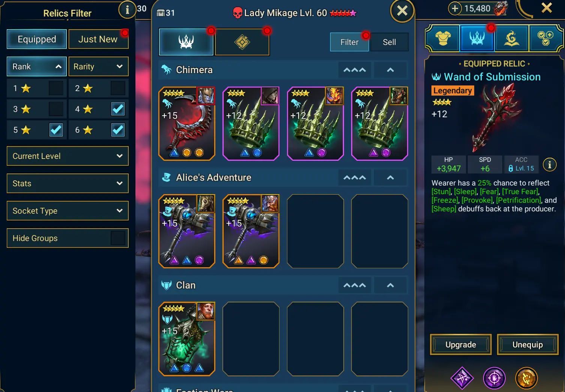Open the swirl blessings tab icon
Screen dimensions: 565x392
[x=512, y=38]
